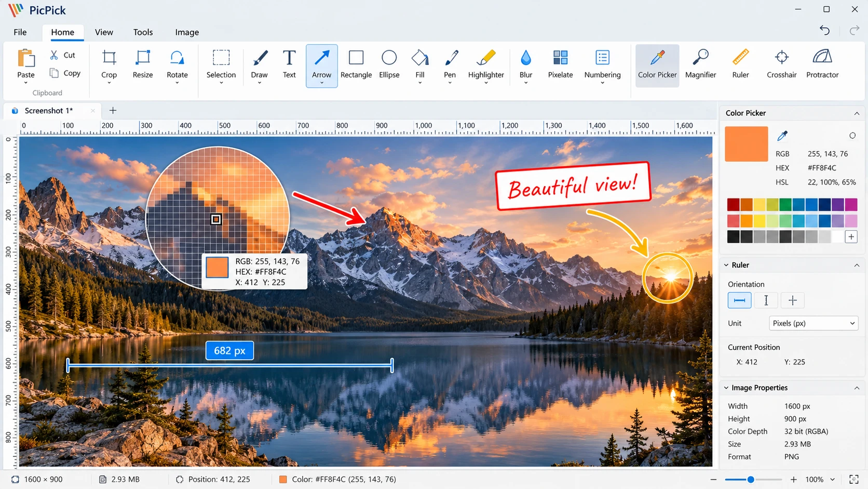This screenshot has height=489, width=868.
Task: Click the Cut scissors icon
Action: tap(54, 55)
